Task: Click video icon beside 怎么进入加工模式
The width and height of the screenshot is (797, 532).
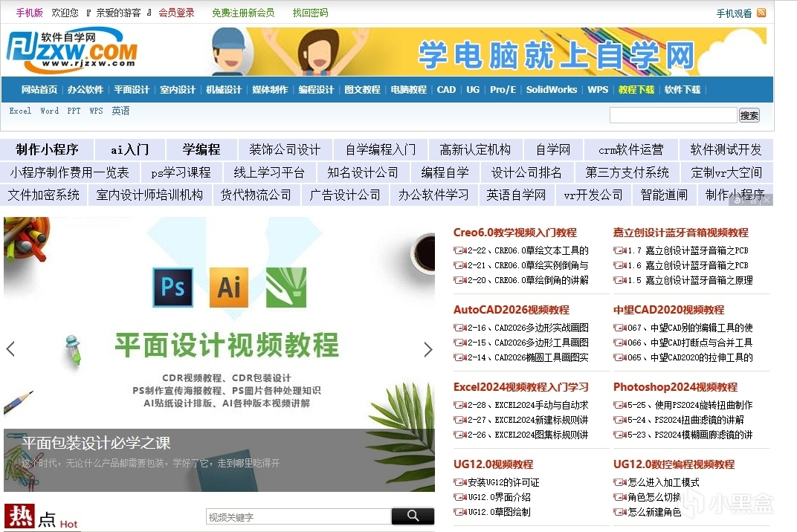Action: (x=619, y=482)
